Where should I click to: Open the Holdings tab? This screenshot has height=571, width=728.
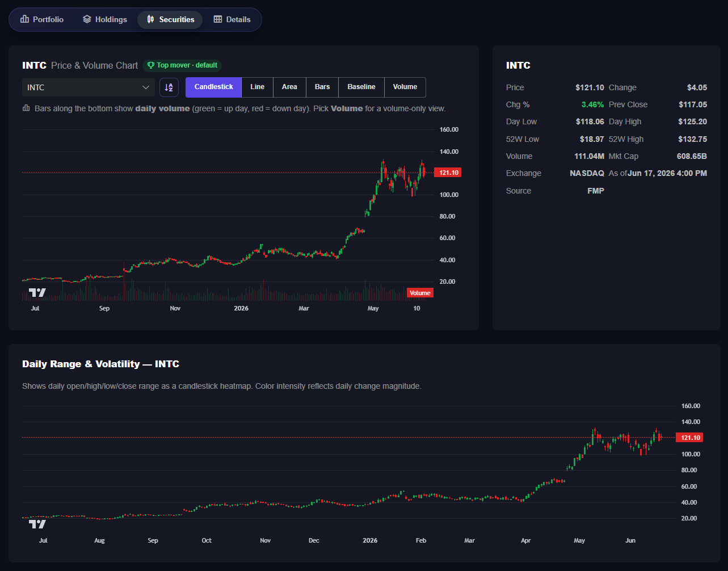(105, 19)
